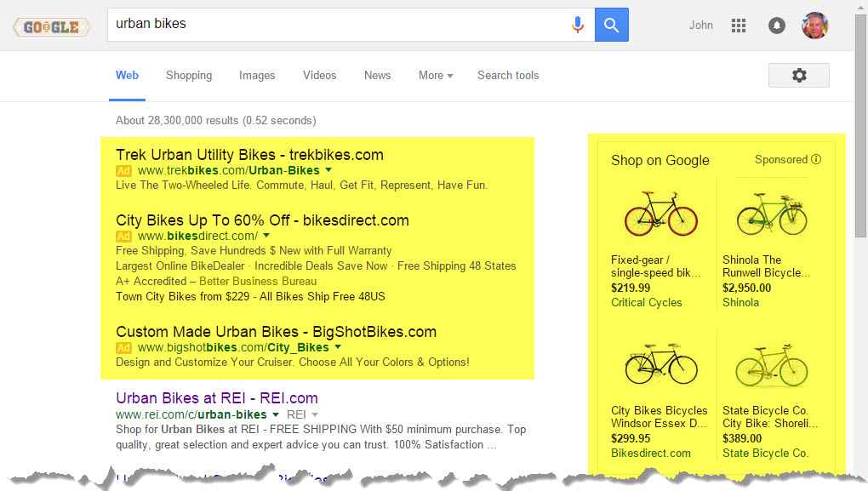Expand the trekbikes.com ad URL dropdown arrow
Screen dimensions: 868x491
tap(328, 169)
